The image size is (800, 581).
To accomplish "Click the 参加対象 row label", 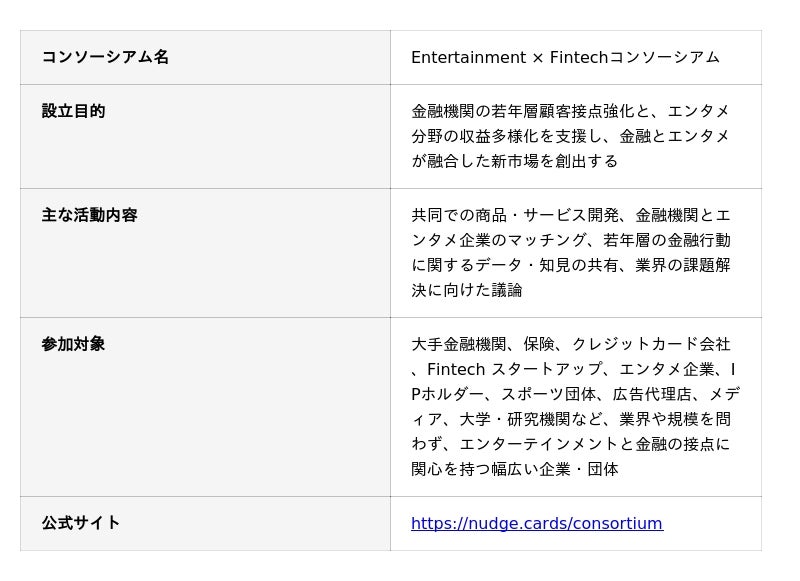I will pyautogui.click(x=73, y=344).
